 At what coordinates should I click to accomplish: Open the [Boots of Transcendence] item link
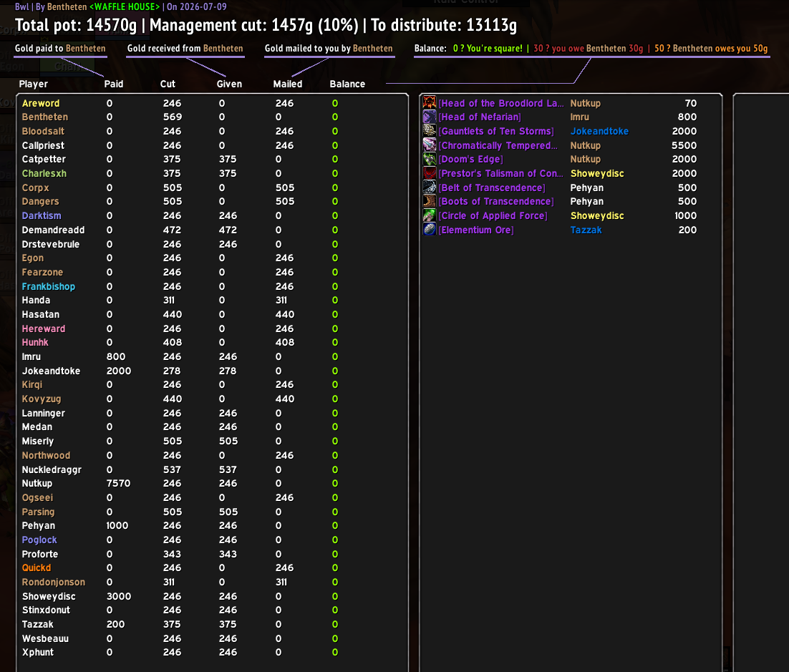[496, 202]
